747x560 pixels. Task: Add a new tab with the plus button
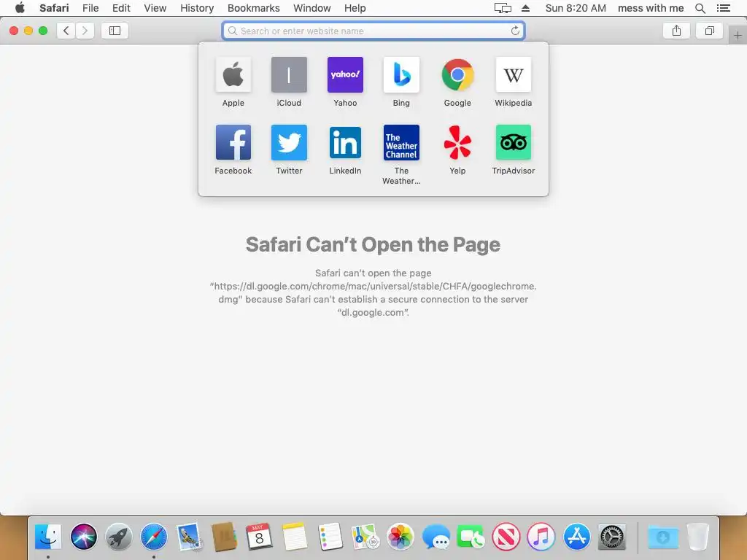[x=738, y=35]
